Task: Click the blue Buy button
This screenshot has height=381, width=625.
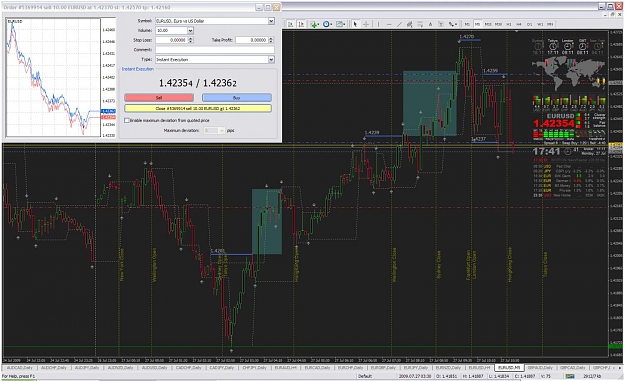Action: [x=237, y=98]
